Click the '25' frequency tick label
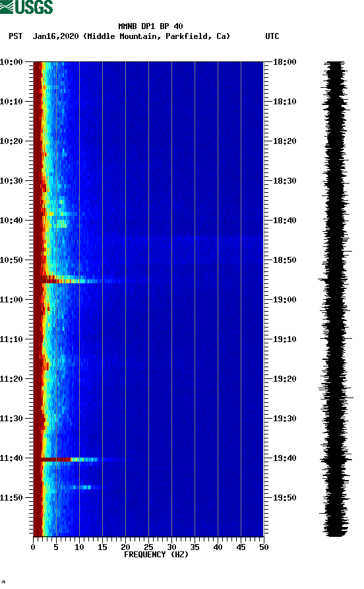The image size is (364, 589). (148, 547)
